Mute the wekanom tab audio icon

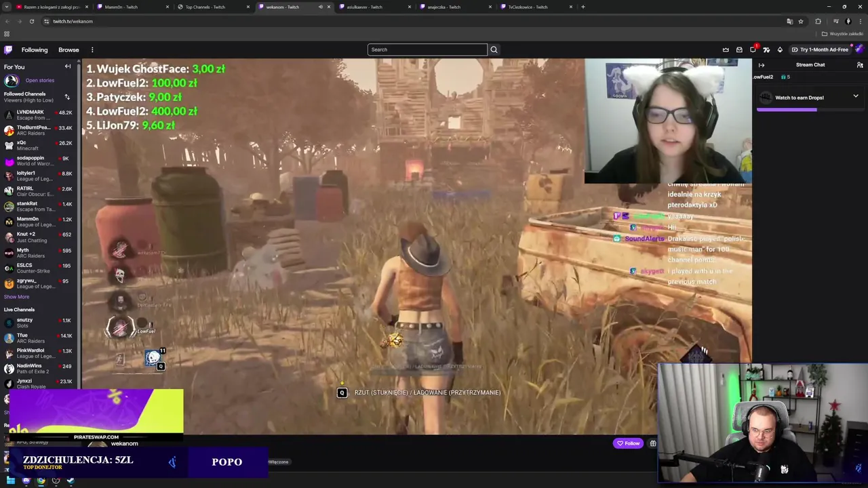tap(321, 7)
